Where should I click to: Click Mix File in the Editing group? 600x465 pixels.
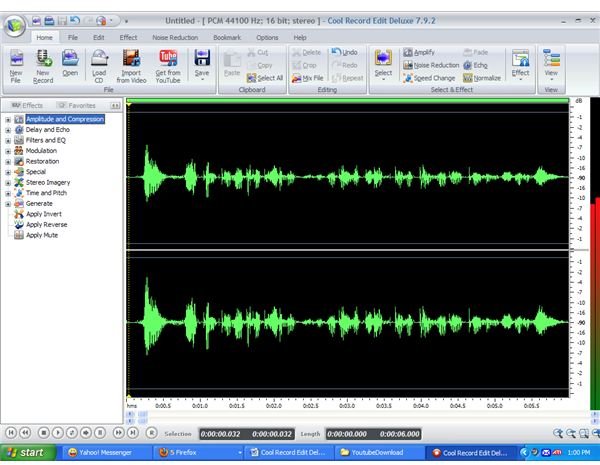(x=308, y=78)
